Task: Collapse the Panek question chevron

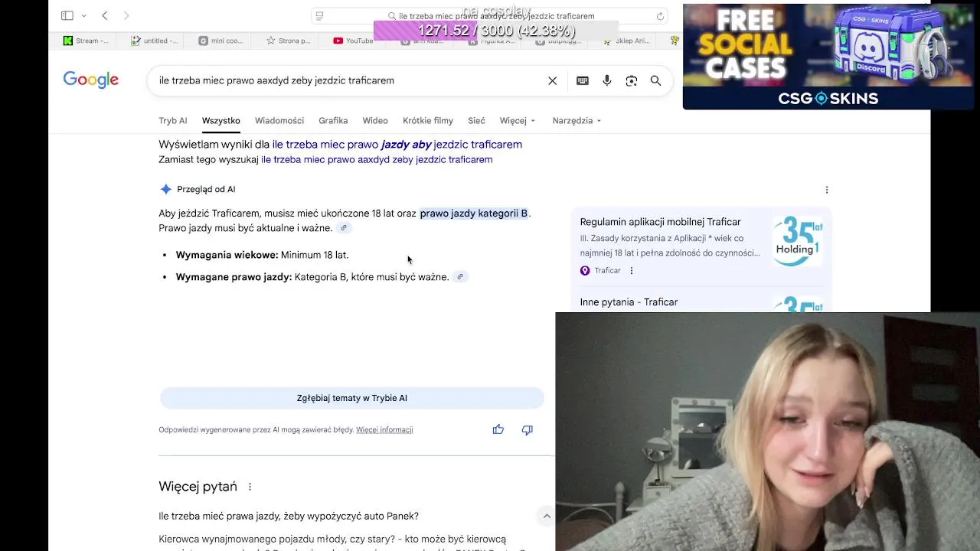Action: pos(547,516)
